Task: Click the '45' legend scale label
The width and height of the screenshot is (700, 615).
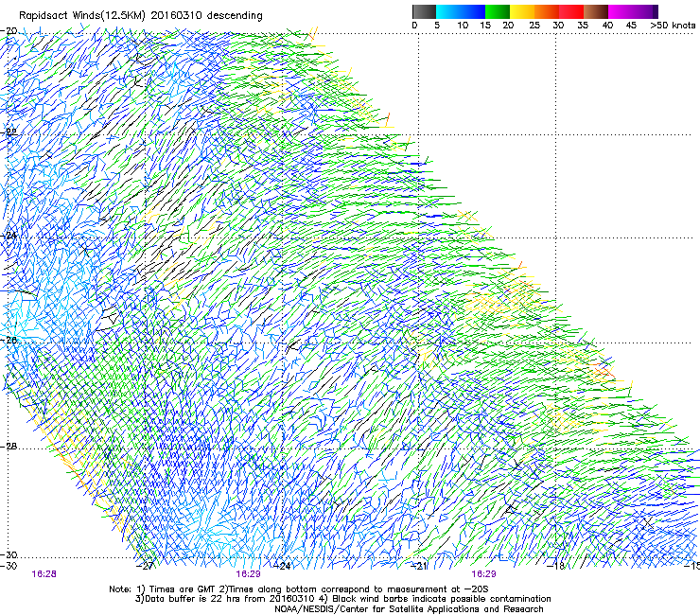Action: click(631, 25)
